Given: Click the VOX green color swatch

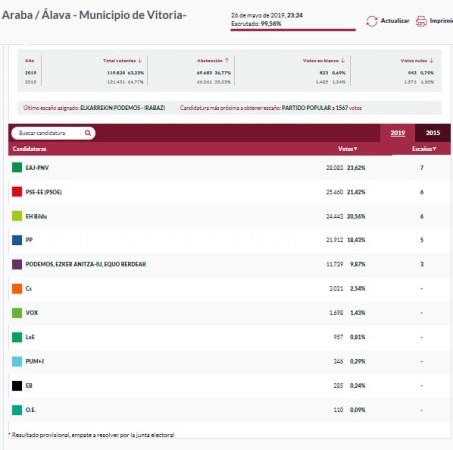Looking at the screenshot, I should pyautogui.click(x=17, y=313).
